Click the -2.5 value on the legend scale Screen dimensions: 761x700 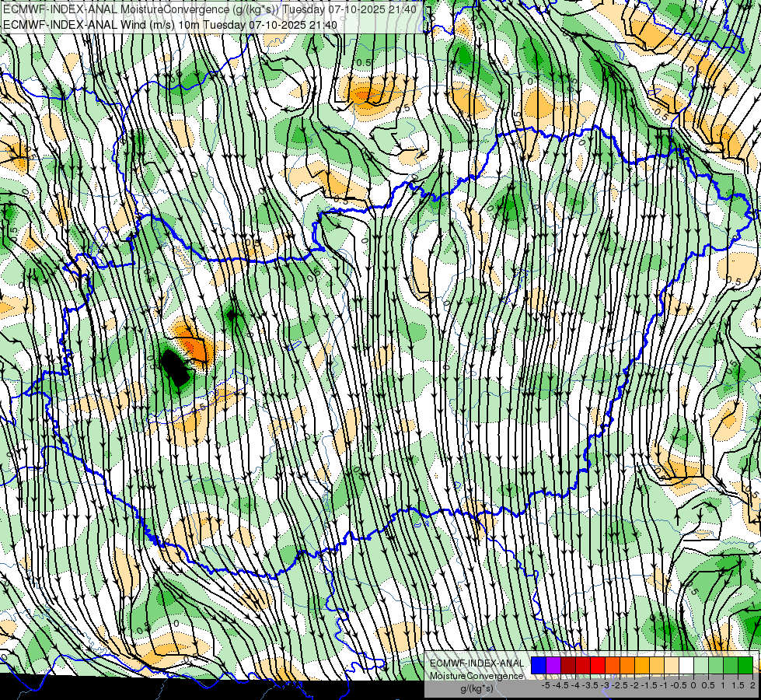point(620,685)
